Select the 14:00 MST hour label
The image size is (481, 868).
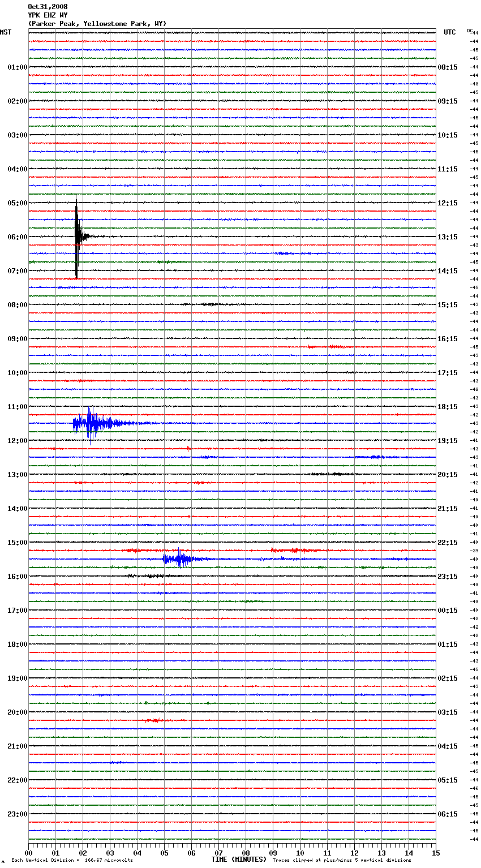[18, 509]
